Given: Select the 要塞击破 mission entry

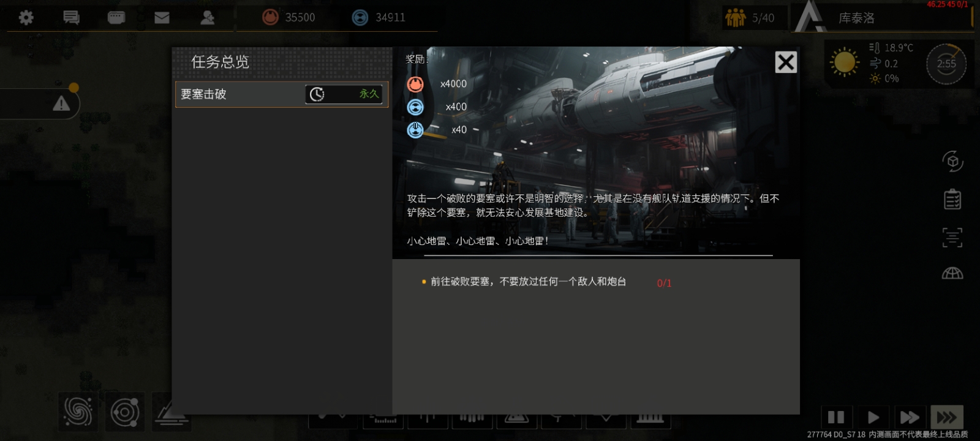Looking at the screenshot, I should pyautogui.click(x=282, y=94).
